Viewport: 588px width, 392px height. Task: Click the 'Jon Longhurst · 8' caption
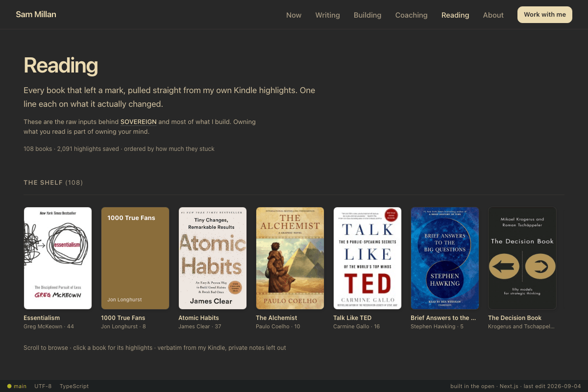[x=123, y=326]
